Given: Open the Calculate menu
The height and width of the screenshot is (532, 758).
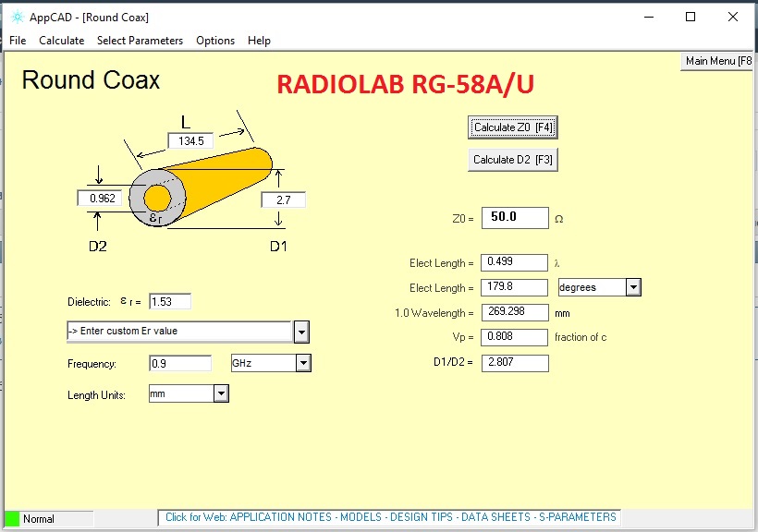Looking at the screenshot, I should tap(62, 41).
